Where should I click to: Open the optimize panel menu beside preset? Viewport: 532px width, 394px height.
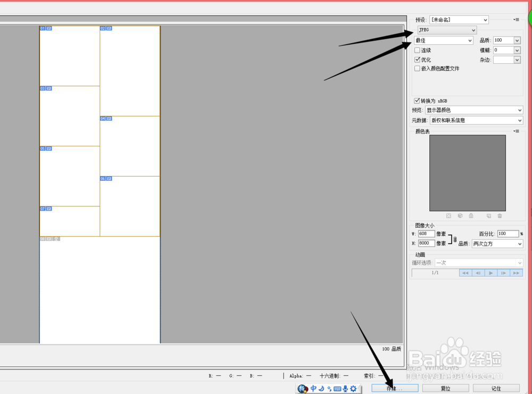point(516,20)
